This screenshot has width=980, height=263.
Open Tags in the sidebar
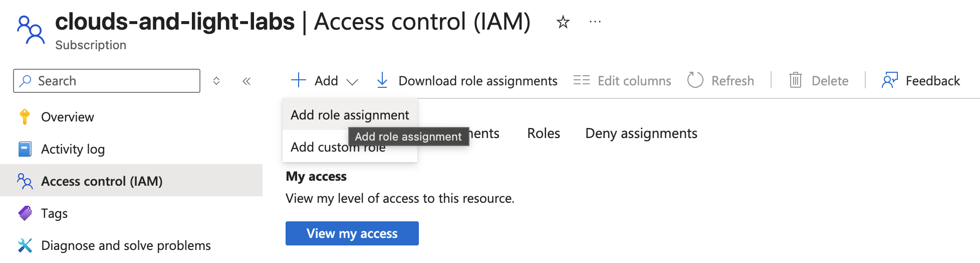coord(131,213)
